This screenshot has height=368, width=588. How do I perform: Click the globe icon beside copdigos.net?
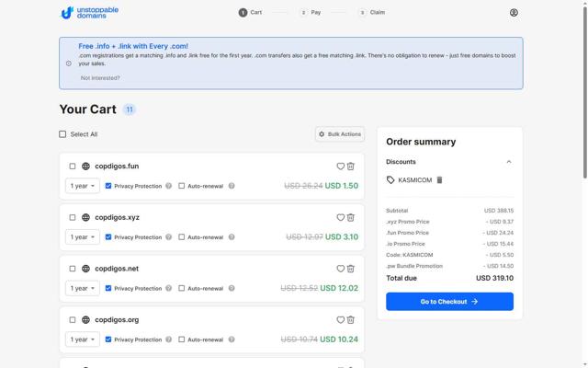tap(85, 269)
